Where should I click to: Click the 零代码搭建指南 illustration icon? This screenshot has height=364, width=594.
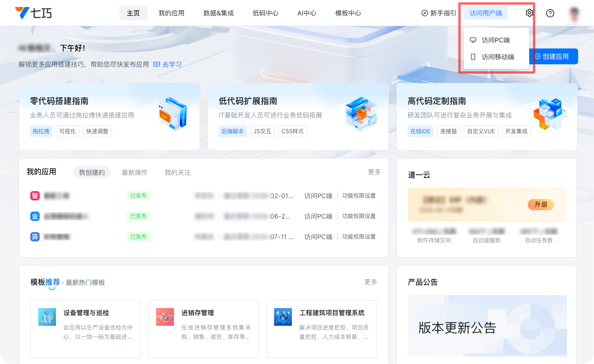click(172, 114)
